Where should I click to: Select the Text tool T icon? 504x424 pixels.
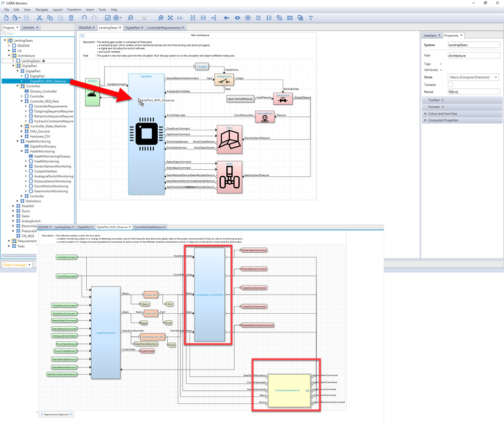(x=311, y=18)
